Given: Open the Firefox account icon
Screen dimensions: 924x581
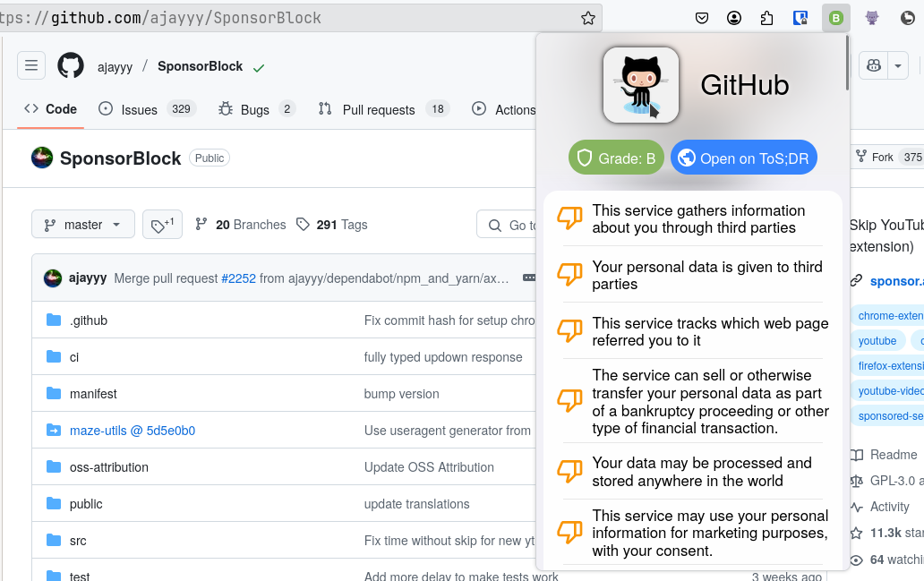Looking at the screenshot, I should (x=733, y=18).
